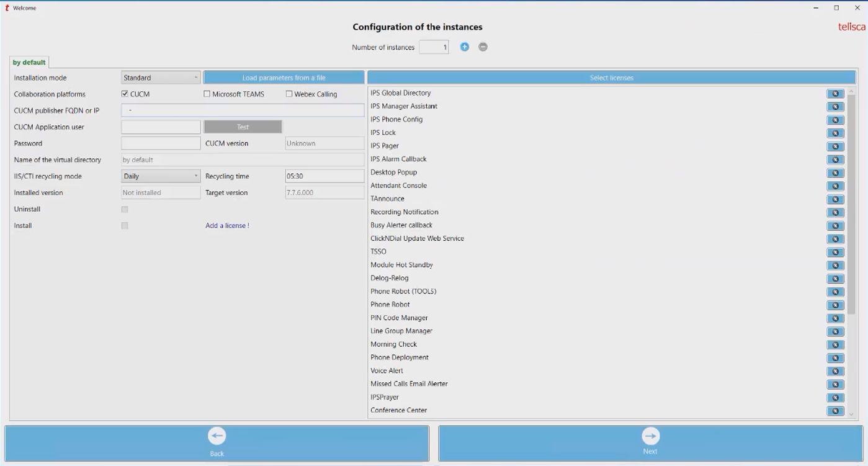Uncheck the CUCM platform checkbox
The height and width of the screenshot is (466, 868).
tap(125, 94)
